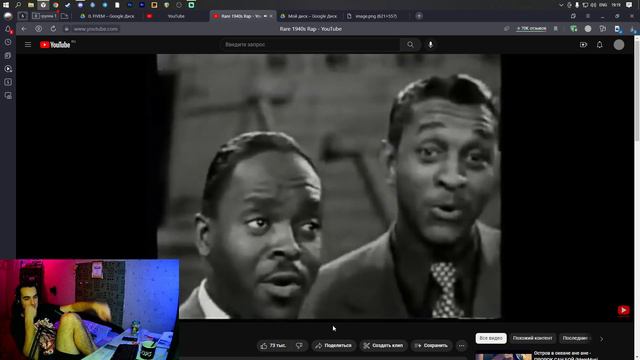640x360 pixels.
Task: Show more filter chips with right chevron
Action: 601,338
